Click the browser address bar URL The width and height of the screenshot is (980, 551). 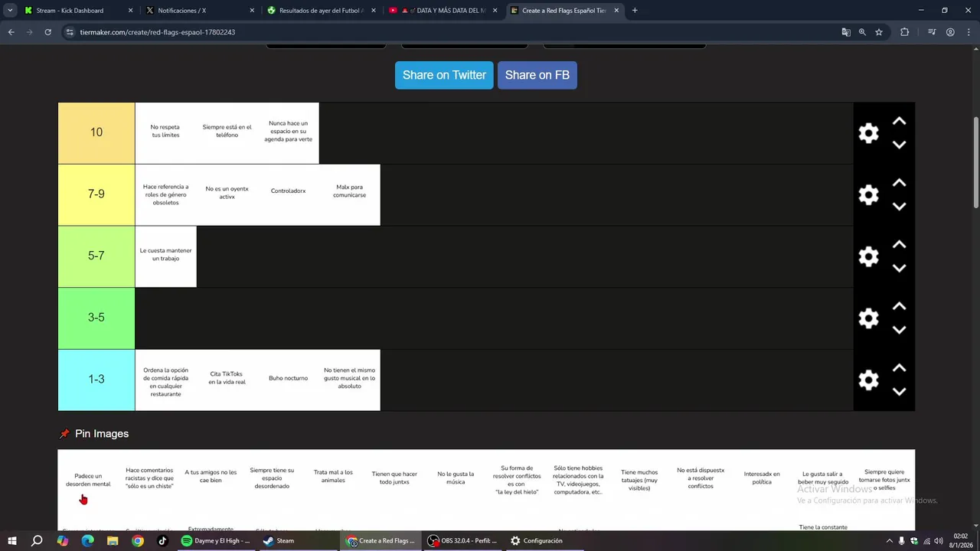pos(158,32)
